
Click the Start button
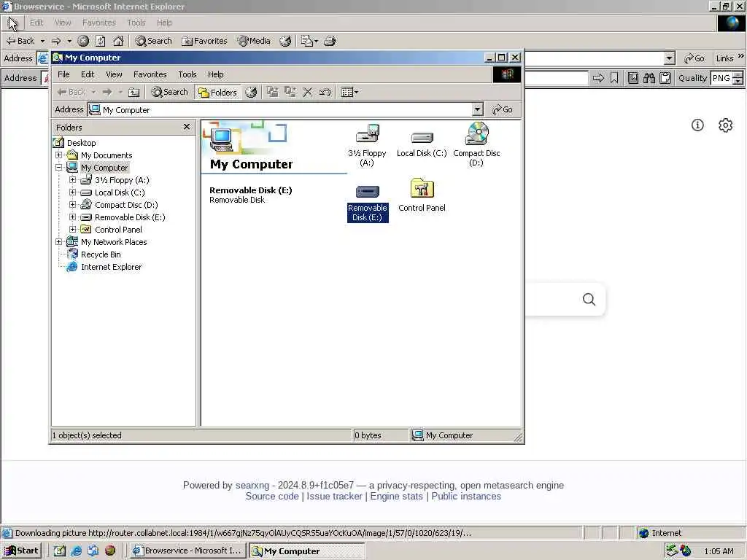point(22,551)
